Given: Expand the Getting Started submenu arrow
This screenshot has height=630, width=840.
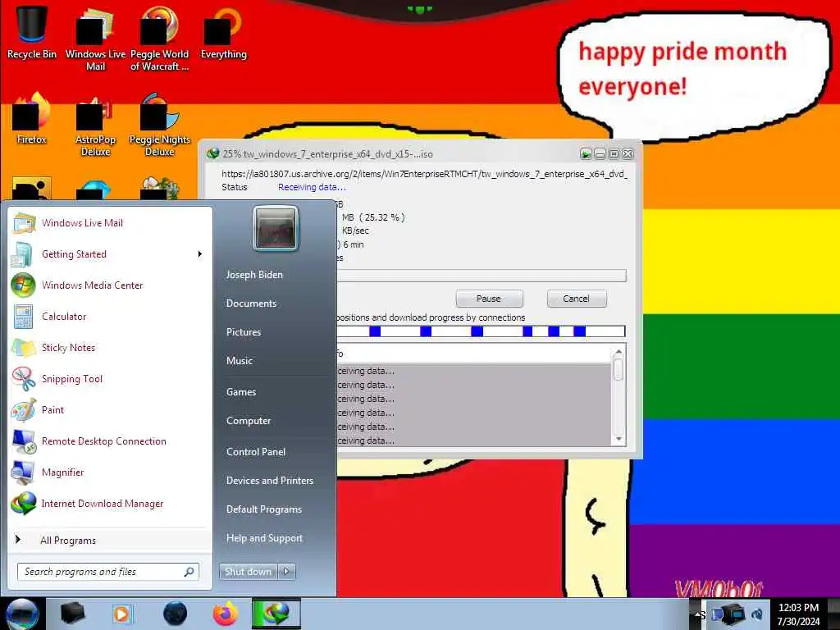Looking at the screenshot, I should [200, 254].
